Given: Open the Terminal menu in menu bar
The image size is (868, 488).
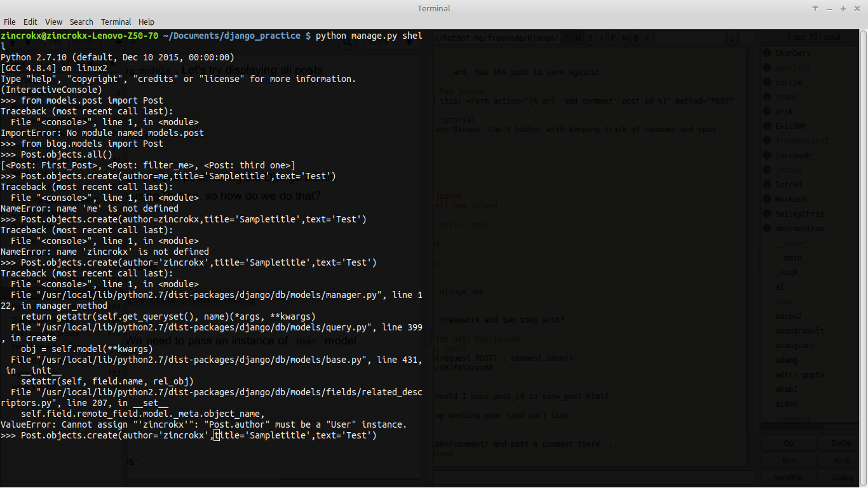Looking at the screenshot, I should 116,22.
